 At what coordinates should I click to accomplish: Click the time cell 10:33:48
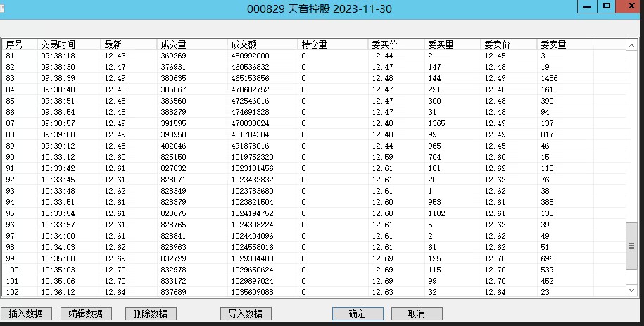pos(58,191)
